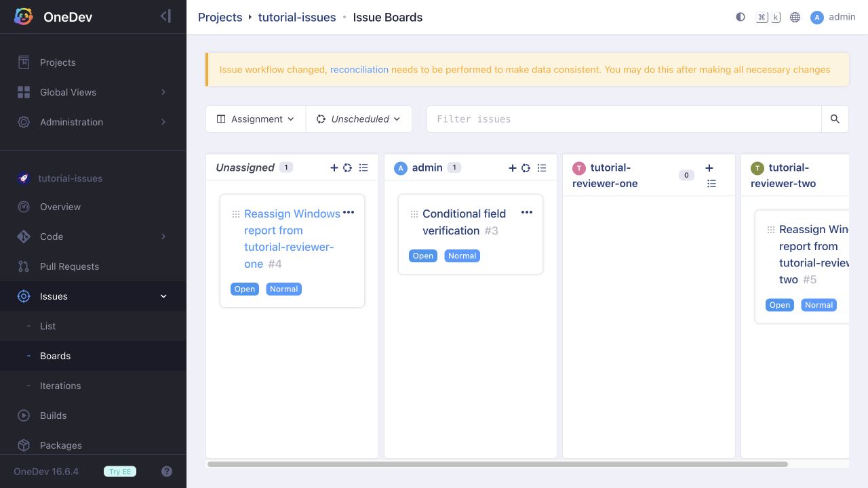Screen dimensions: 868x488
Task: Open language selector globe icon
Action: (795, 17)
